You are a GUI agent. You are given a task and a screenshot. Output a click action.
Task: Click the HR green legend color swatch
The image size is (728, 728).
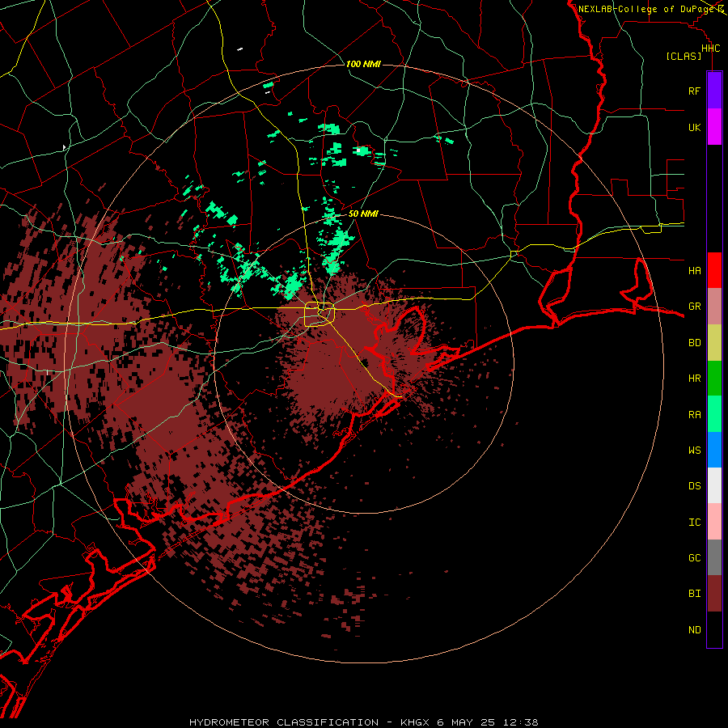point(714,379)
